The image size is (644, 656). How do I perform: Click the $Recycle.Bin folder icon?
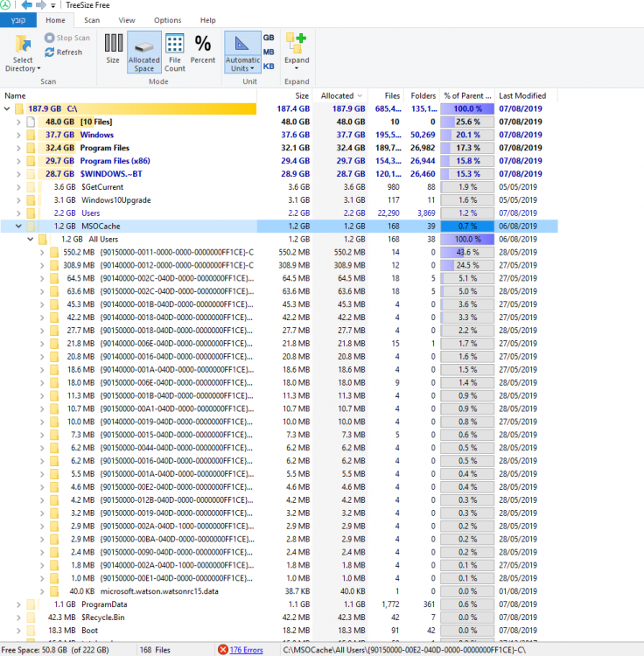[x=31, y=618]
